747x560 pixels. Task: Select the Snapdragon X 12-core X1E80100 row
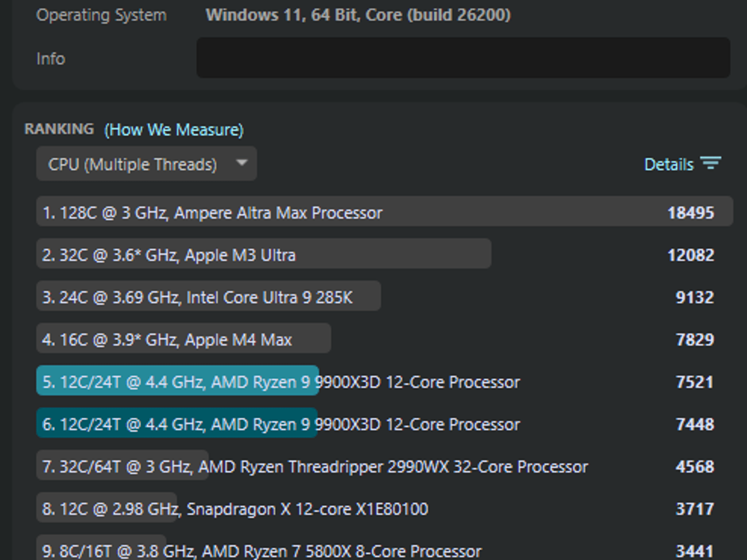tap(384, 507)
